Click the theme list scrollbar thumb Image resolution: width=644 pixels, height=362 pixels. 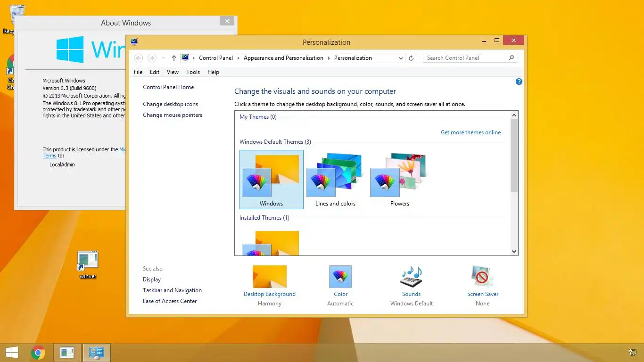(x=514, y=156)
